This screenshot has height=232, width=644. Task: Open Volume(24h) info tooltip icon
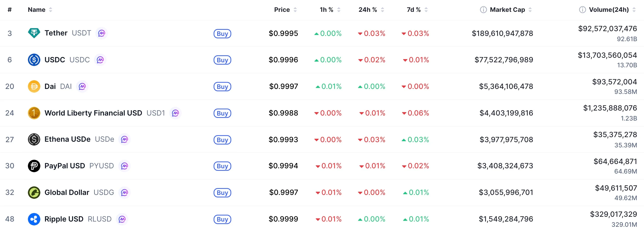tap(582, 10)
